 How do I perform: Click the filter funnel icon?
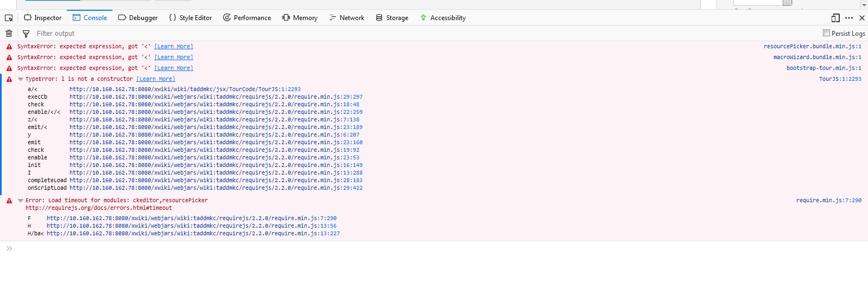[x=26, y=34]
